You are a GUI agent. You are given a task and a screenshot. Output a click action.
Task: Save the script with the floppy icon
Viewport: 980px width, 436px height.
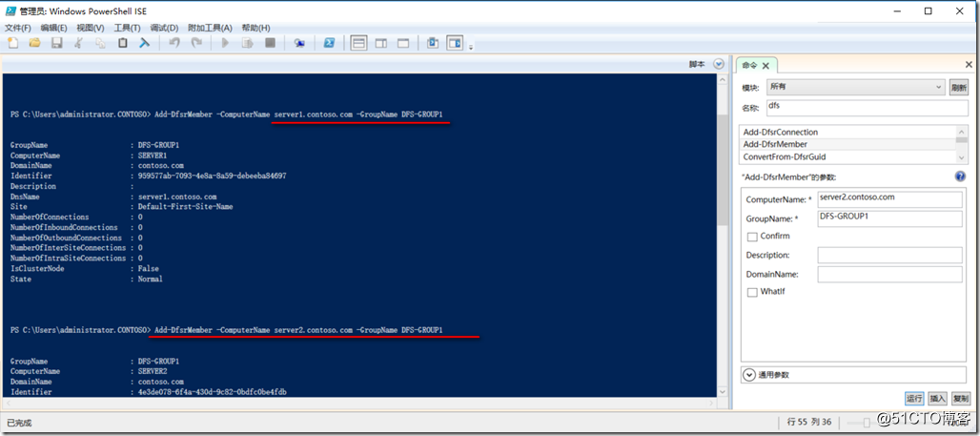pyautogui.click(x=57, y=43)
